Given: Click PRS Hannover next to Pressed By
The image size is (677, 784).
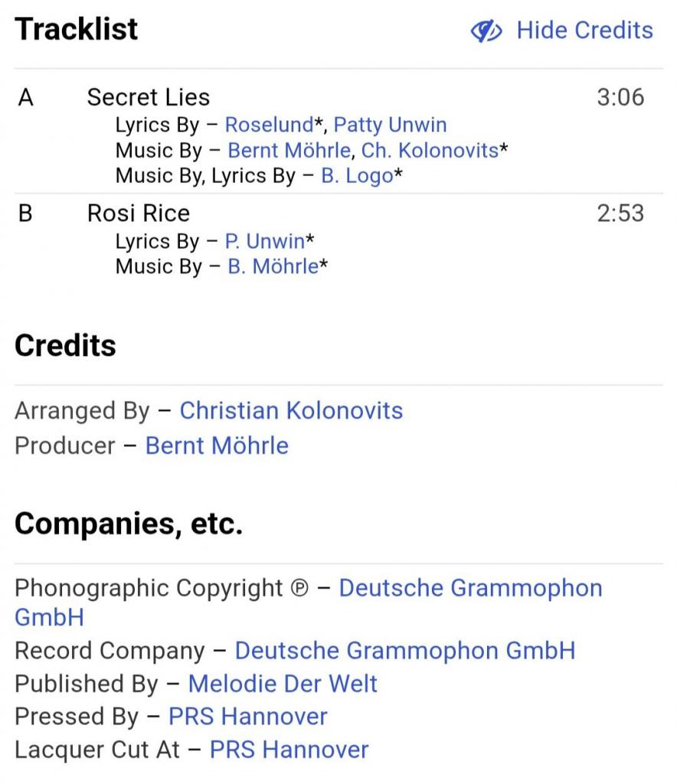Looking at the screenshot, I should [x=247, y=717].
